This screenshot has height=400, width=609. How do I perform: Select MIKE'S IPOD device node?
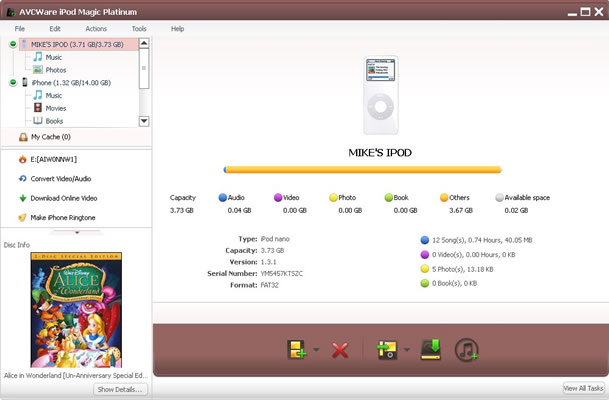point(78,44)
